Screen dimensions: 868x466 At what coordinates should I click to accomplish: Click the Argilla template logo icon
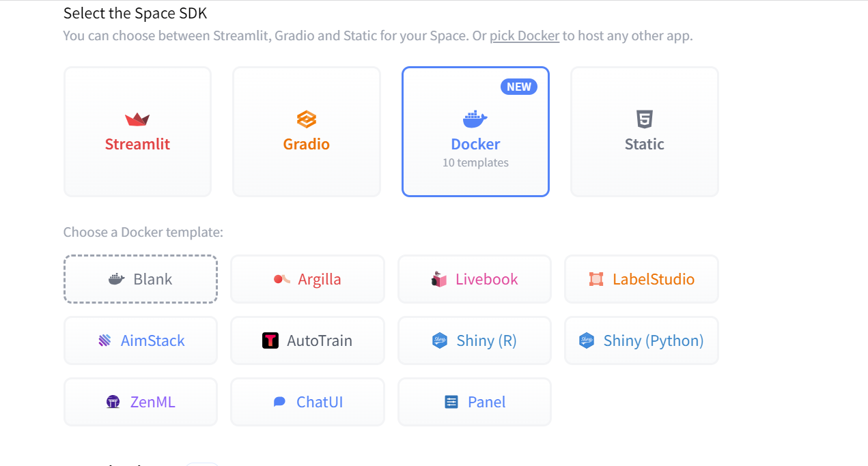282,279
